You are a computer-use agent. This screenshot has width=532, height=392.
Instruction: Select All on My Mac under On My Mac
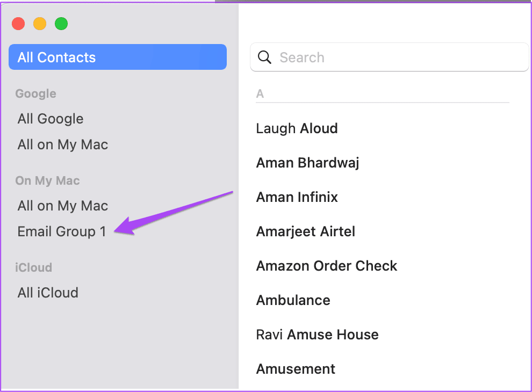coord(63,206)
